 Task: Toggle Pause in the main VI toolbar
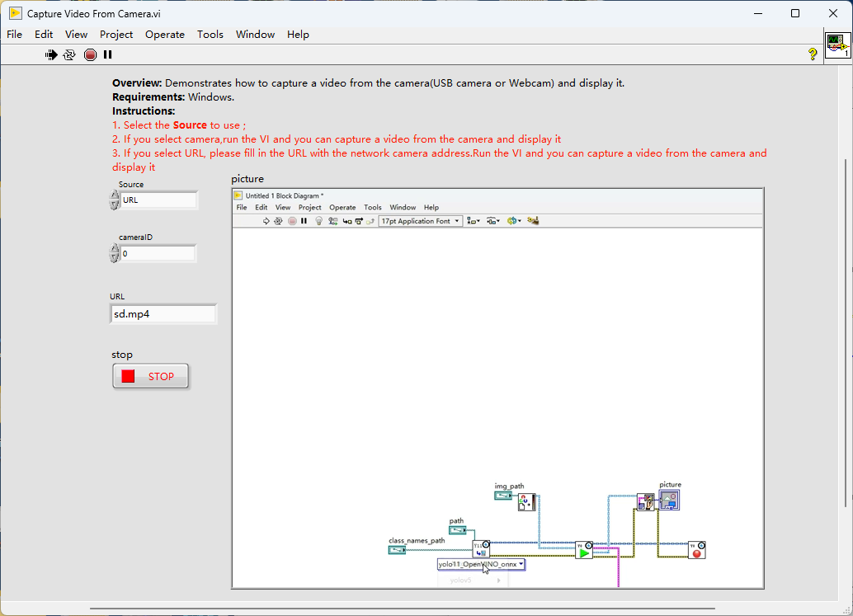pos(107,54)
